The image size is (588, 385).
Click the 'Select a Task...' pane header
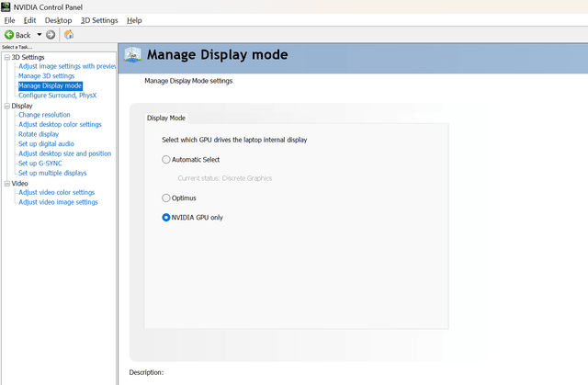tap(17, 47)
